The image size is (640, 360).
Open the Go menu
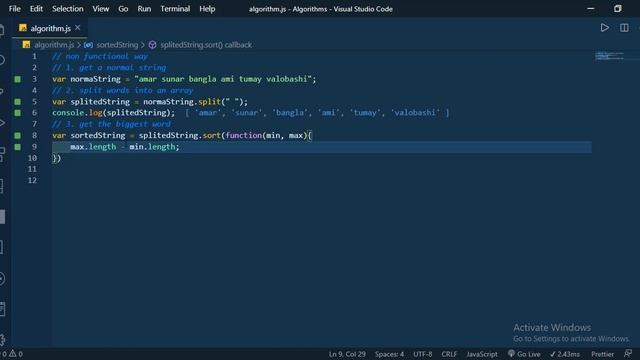coord(123,9)
